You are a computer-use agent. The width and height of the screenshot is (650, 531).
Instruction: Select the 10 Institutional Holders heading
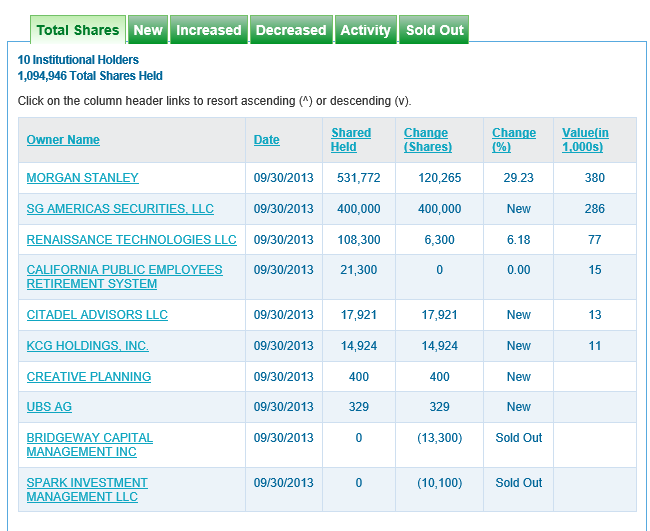click(78, 60)
